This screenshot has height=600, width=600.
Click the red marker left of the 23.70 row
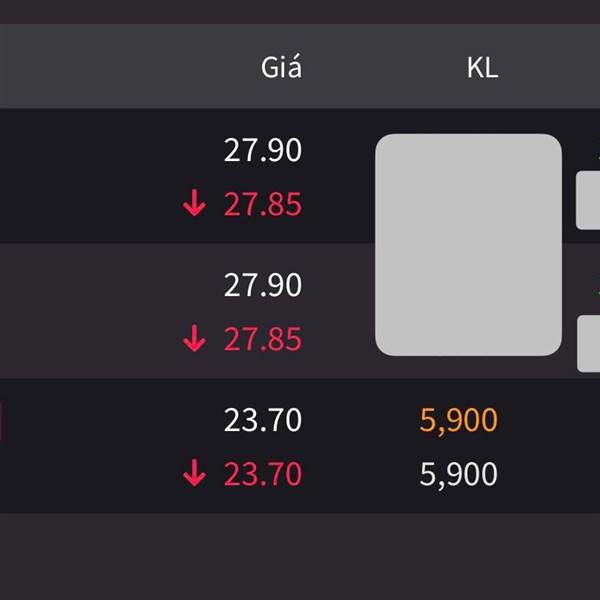point(1,421)
